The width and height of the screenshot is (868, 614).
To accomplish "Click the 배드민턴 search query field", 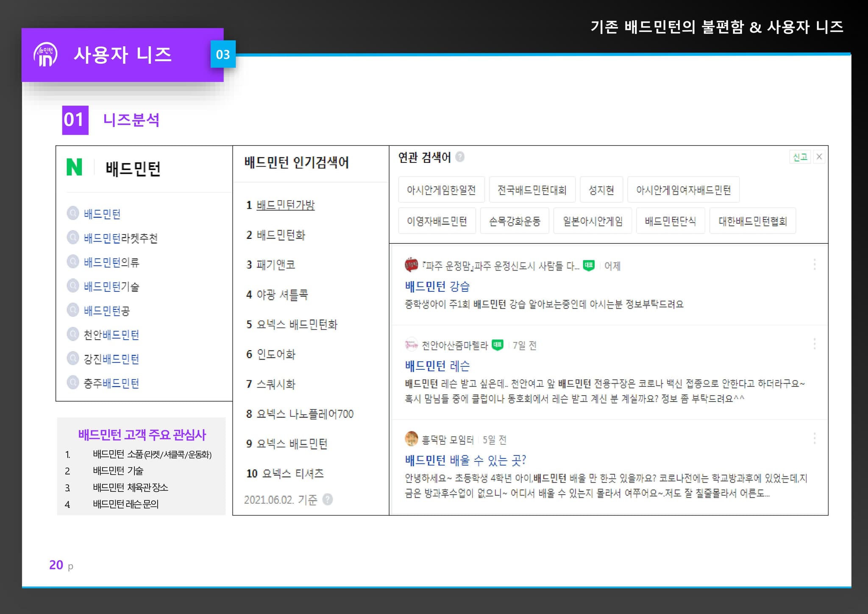I will click(x=133, y=168).
